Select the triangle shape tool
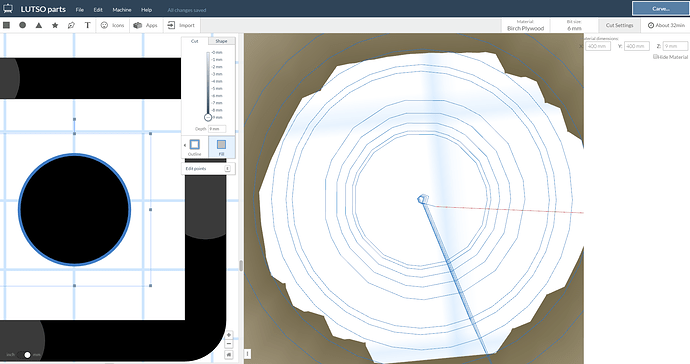 (39, 25)
